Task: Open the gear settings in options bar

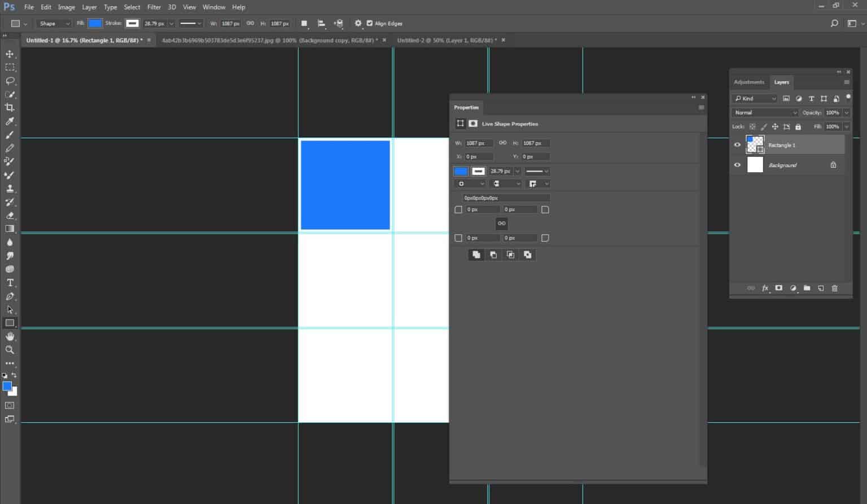Action: coord(358,23)
